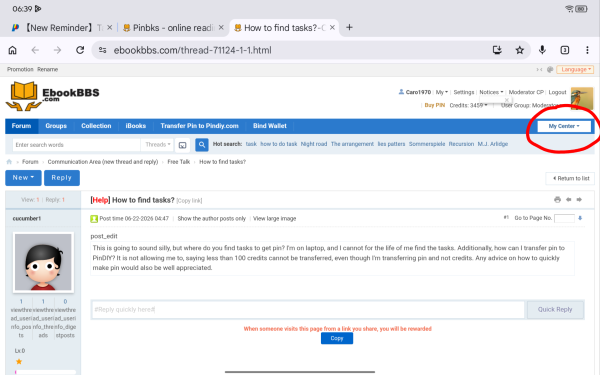Open the Groups nav tab

(x=56, y=126)
